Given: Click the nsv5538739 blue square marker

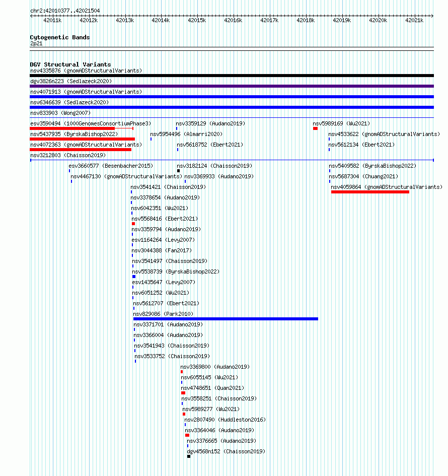Looking at the screenshot, I should tap(134, 277).
